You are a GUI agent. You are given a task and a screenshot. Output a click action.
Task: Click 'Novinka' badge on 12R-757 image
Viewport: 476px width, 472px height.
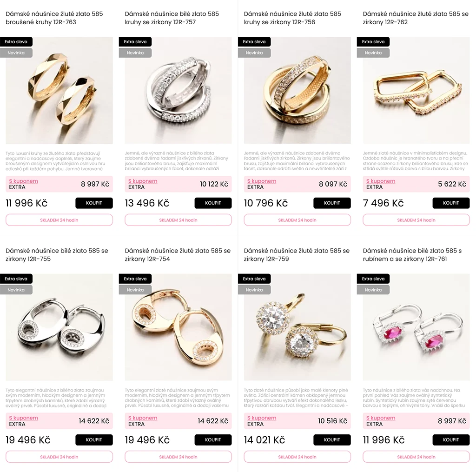[135, 53]
